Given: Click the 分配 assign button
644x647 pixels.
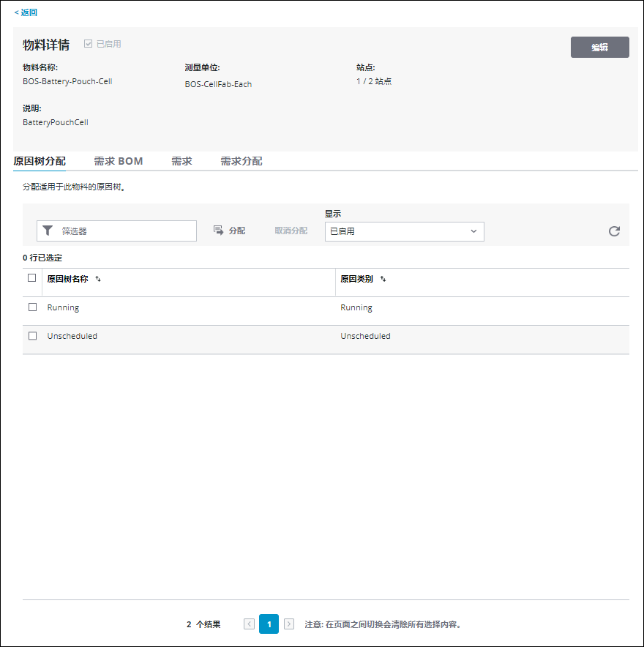Looking at the screenshot, I should (229, 231).
